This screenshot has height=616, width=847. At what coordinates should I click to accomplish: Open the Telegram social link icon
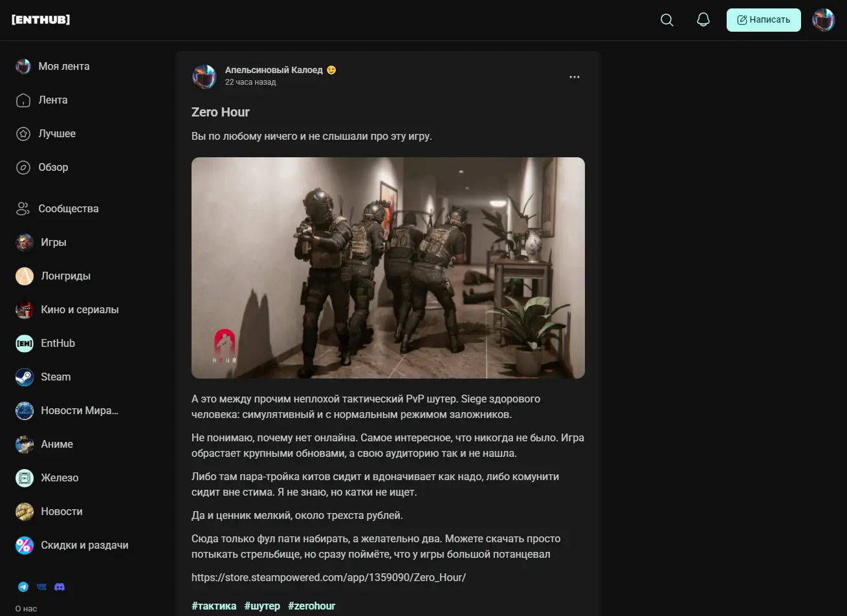pos(23,587)
